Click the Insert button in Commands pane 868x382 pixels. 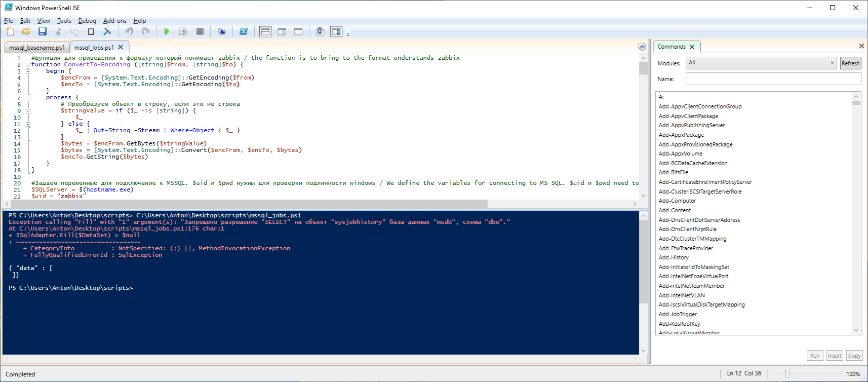[x=835, y=356]
